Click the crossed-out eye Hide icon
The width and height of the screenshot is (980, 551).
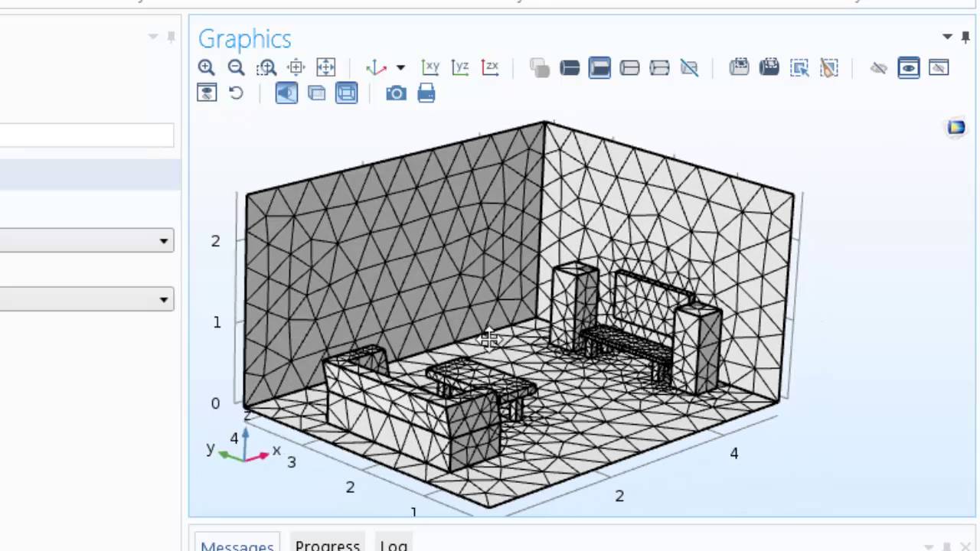point(878,67)
